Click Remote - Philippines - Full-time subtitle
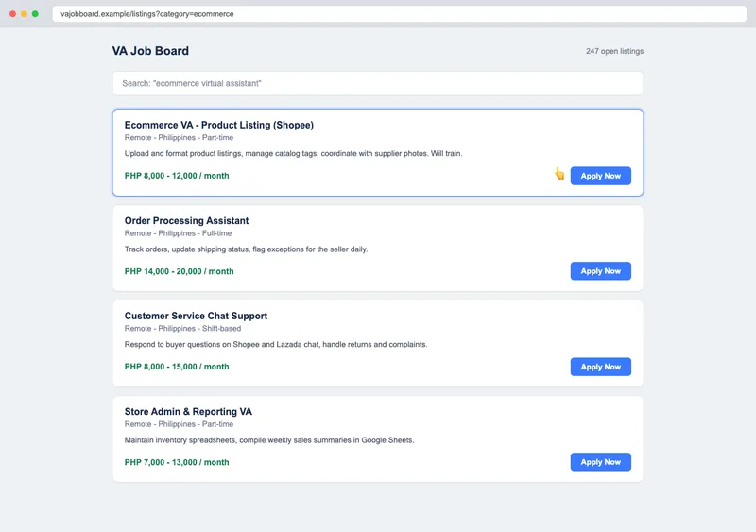This screenshot has width=756, height=532. [x=178, y=233]
